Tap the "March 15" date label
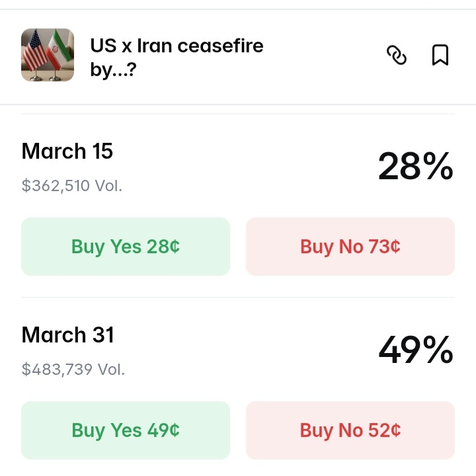 point(67,151)
